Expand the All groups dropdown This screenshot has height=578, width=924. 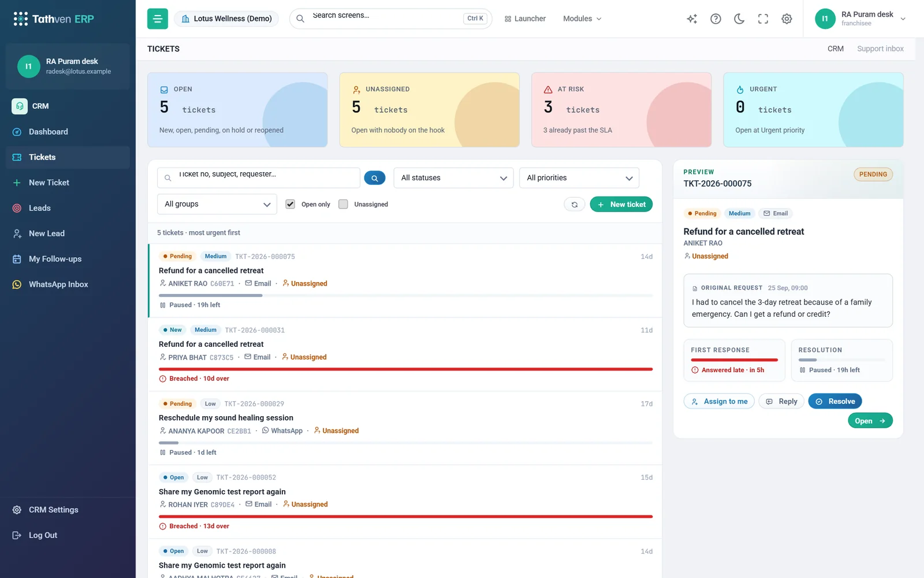coord(217,204)
